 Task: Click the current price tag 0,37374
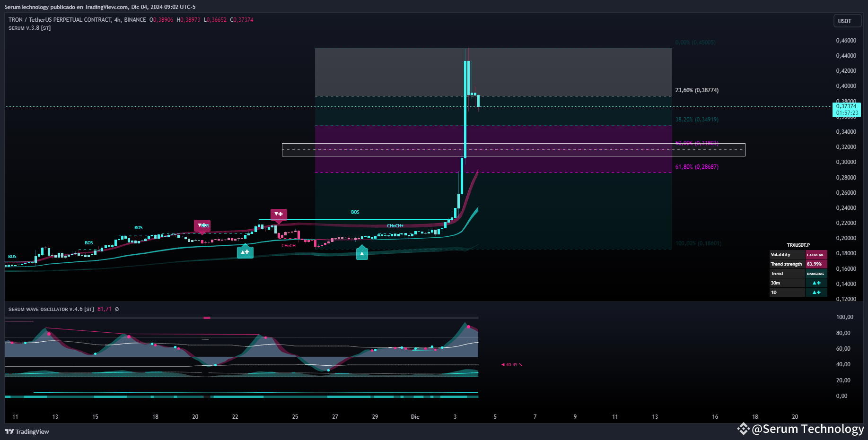tap(847, 110)
